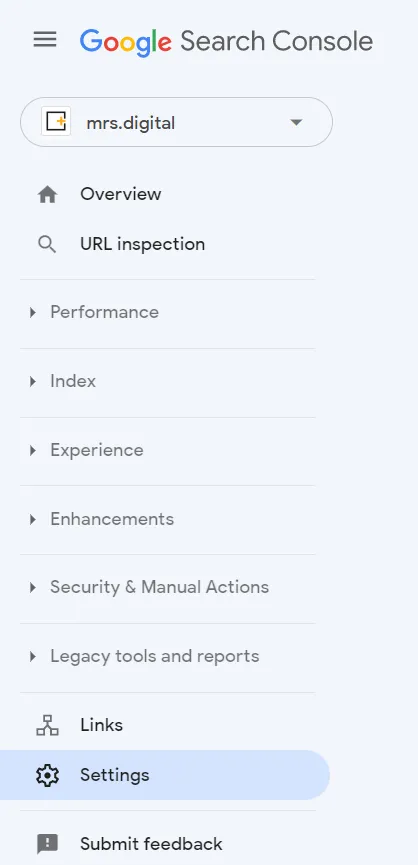Click the Overview home icon

click(x=47, y=194)
